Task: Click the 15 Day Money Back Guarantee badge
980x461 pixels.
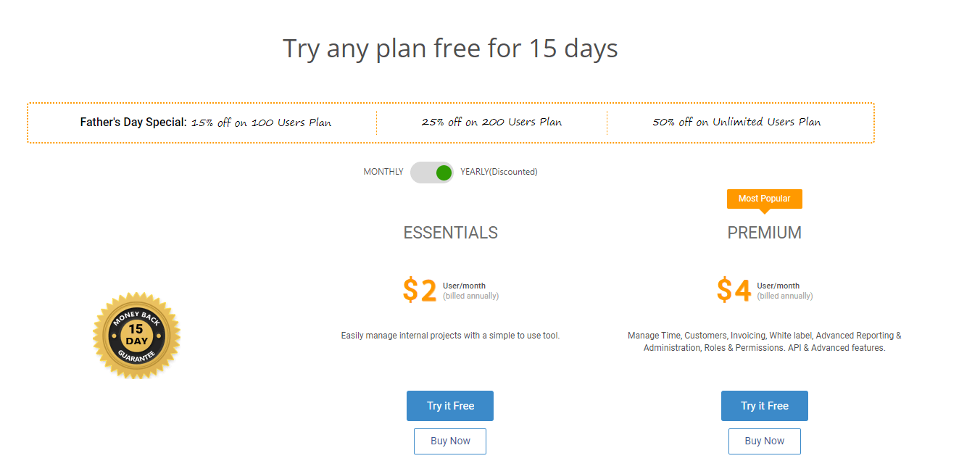Action: coord(136,336)
